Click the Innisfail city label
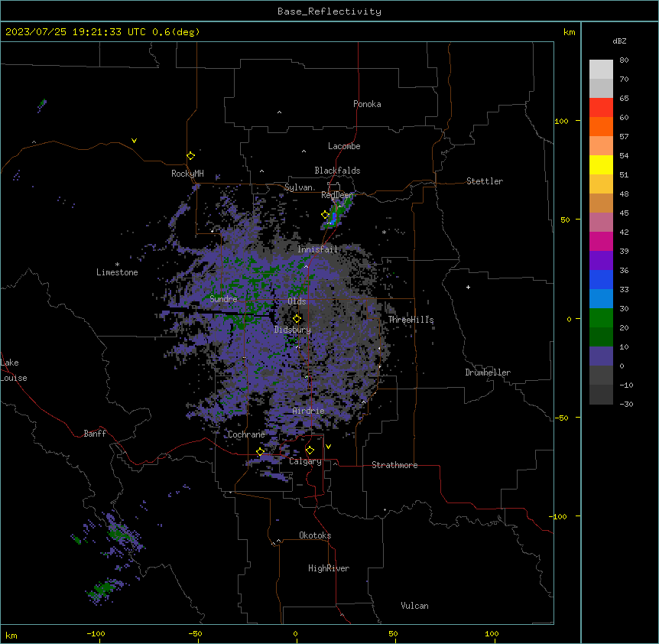 coord(317,249)
